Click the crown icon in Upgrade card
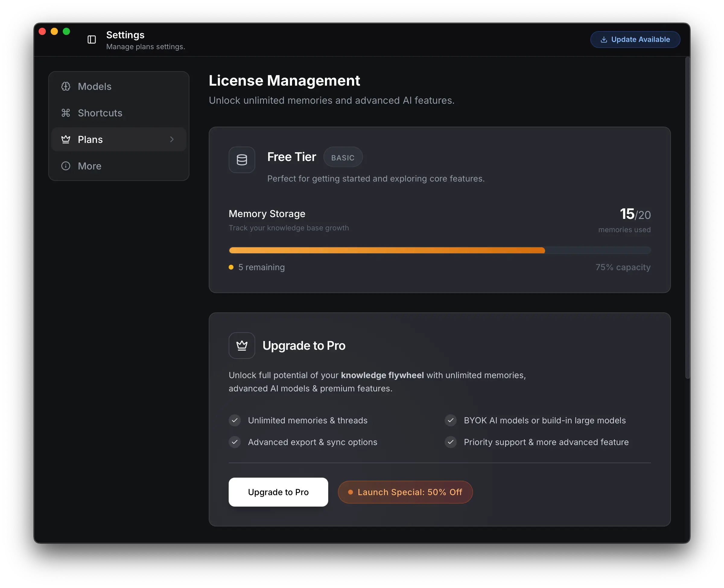This screenshot has width=724, height=588. [x=242, y=346]
